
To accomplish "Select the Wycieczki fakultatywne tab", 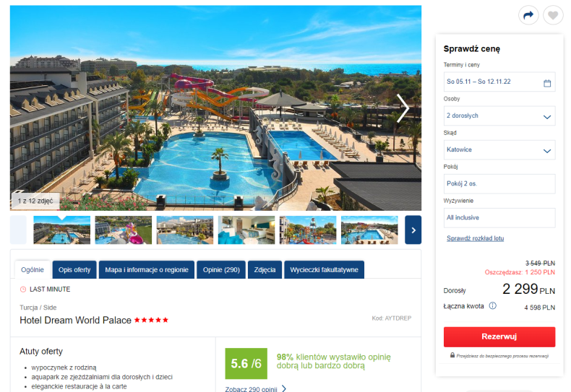I will [324, 270].
